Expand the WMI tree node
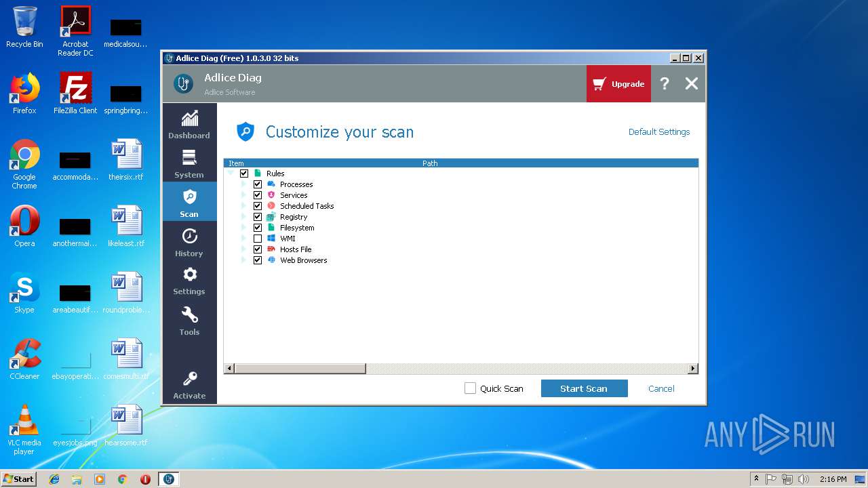Screen dimensions: 868x488 coord(244,239)
